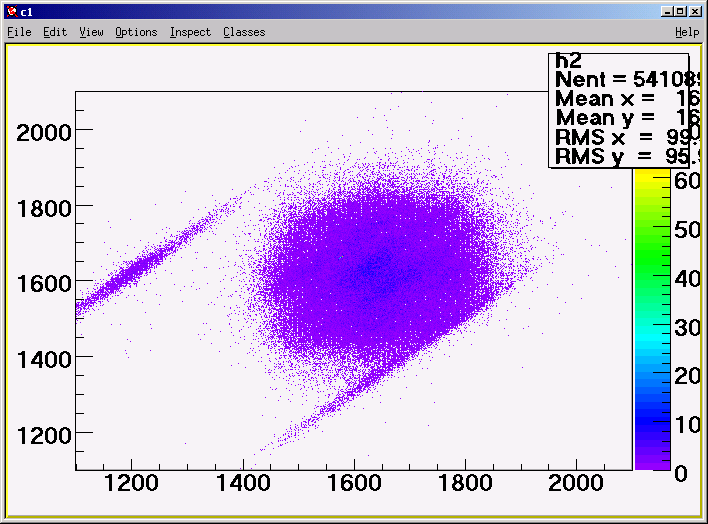This screenshot has height=524, width=708.
Task: Open the Inspect menu
Action: coord(190,32)
